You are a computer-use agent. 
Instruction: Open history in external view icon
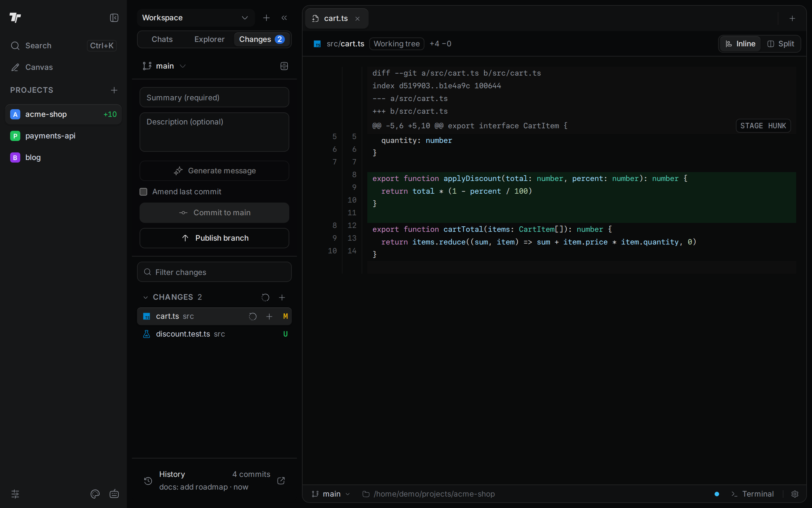pyautogui.click(x=281, y=481)
